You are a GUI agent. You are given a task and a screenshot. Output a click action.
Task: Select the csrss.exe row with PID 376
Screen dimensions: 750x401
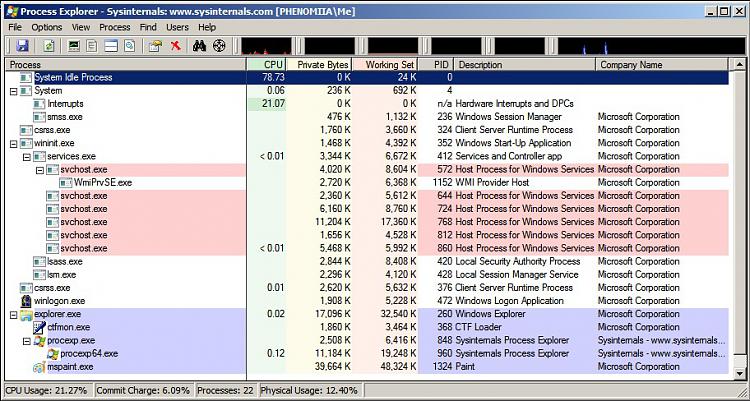(367, 288)
